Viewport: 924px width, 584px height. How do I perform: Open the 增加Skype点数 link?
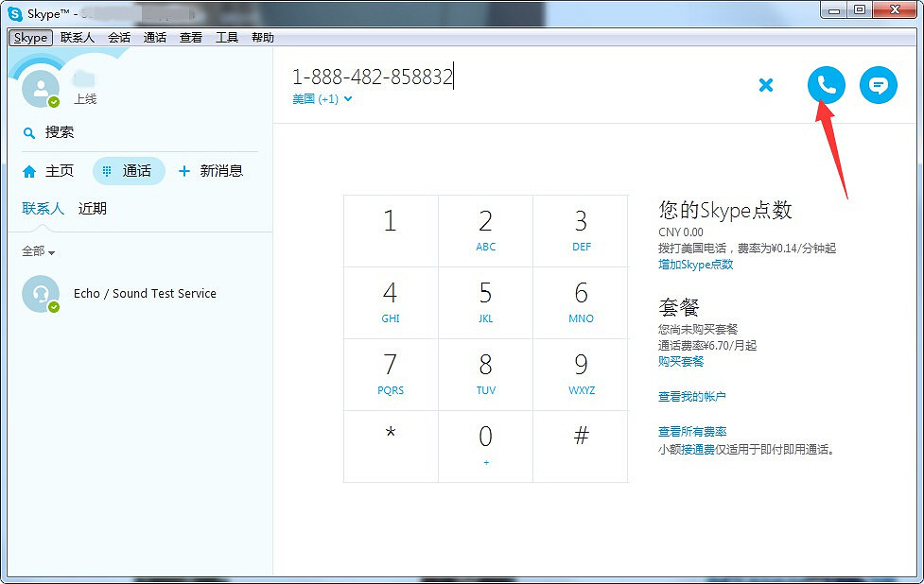click(x=696, y=265)
